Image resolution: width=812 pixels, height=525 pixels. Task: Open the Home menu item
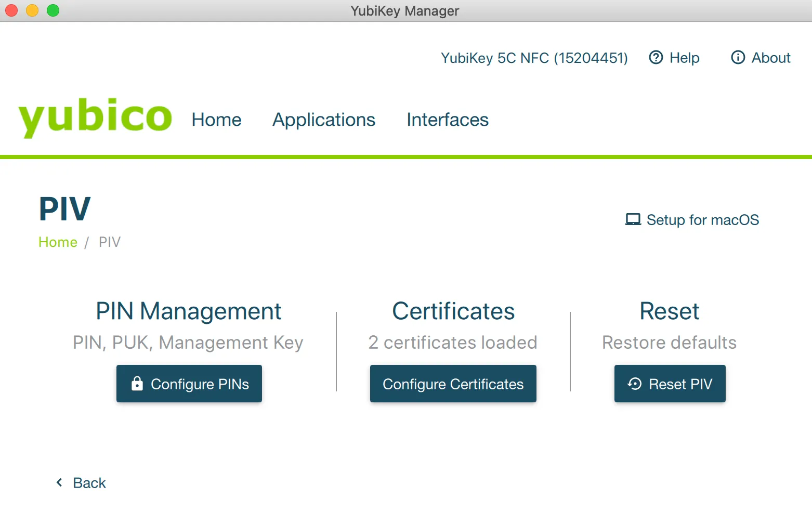tap(216, 120)
